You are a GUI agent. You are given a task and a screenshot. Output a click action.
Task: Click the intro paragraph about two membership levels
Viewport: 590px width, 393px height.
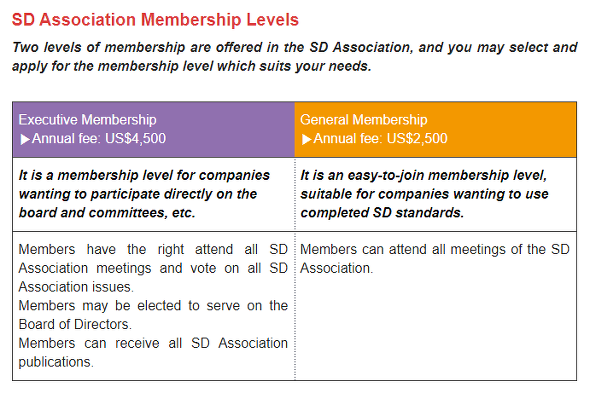point(295,56)
